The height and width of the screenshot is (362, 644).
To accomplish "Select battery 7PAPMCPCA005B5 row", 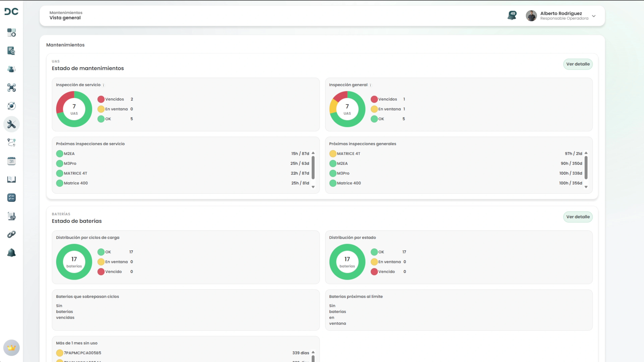I will [x=182, y=353].
